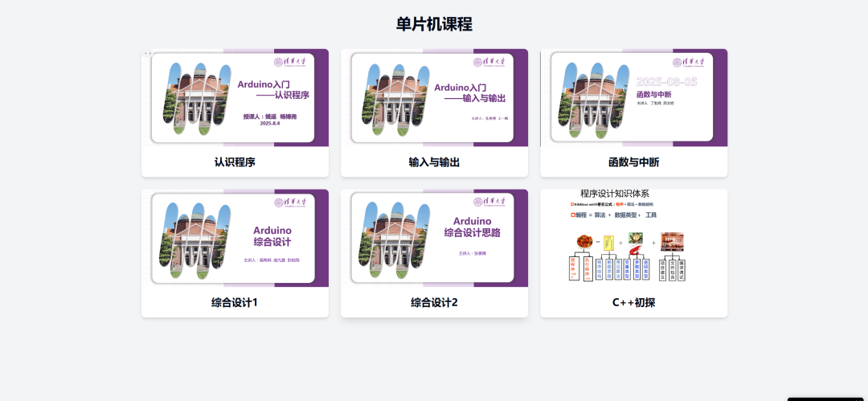Click the 2025-08-05 date on 函数与中断 slide
Image resolution: width=868 pixels, height=401 pixels.
tap(666, 82)
